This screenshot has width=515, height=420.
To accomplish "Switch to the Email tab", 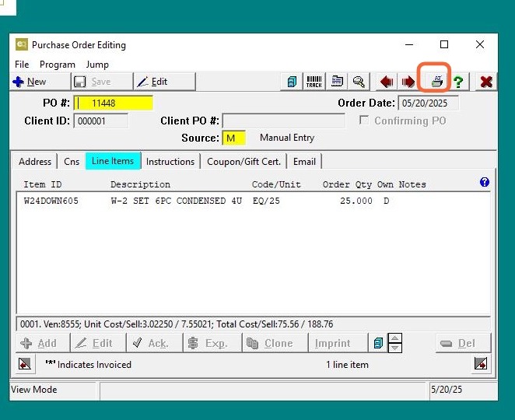I will pyautogui.click(x=304, y=162).
